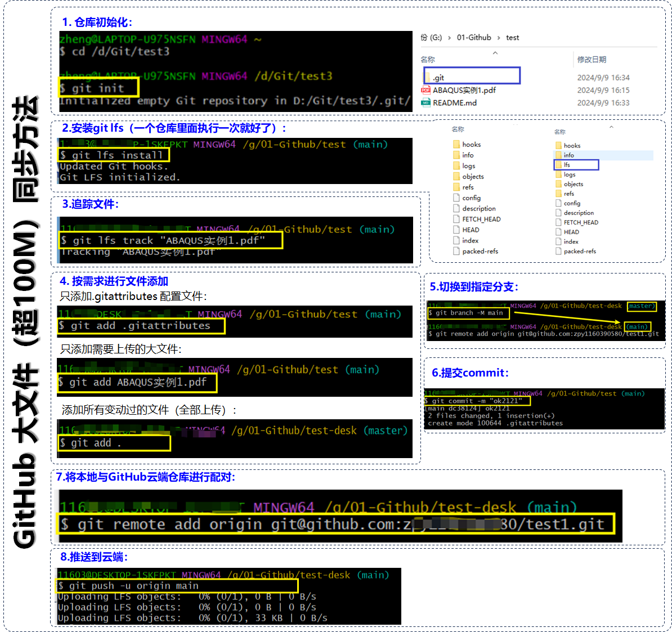Open the .git folder icon
This screenshot has height=632, width=672.
[427, 78]
